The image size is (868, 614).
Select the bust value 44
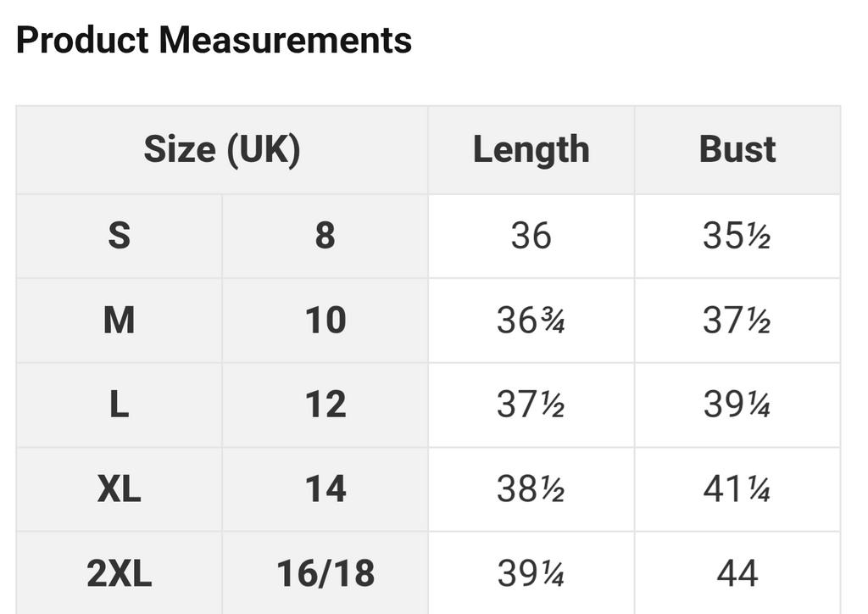[737, 573]
